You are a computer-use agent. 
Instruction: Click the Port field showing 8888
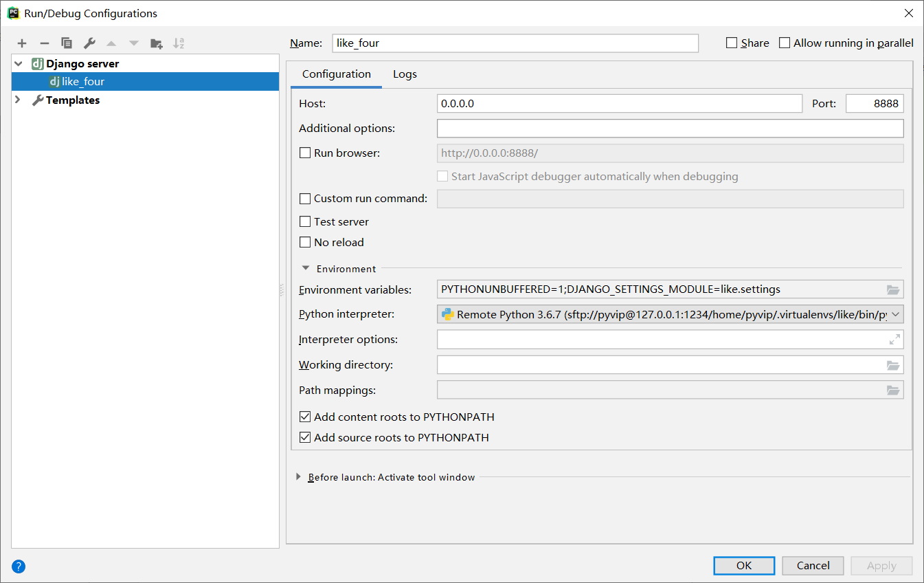point(875,104)
